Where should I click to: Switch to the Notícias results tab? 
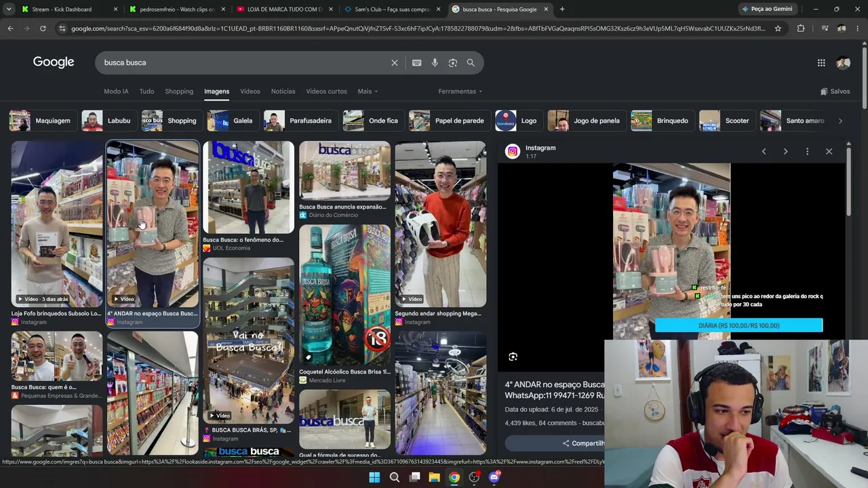click(x=283, y=91)
